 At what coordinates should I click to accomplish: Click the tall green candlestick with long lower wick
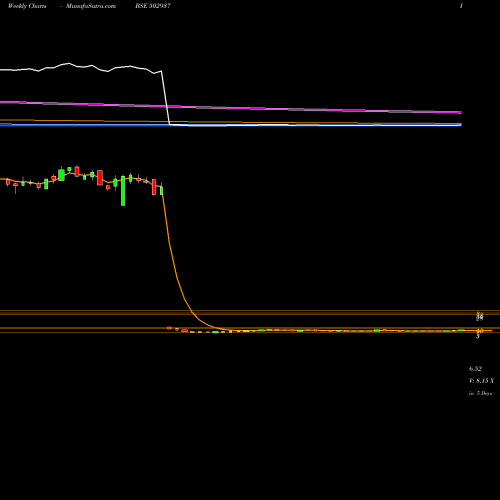(123, 191)
